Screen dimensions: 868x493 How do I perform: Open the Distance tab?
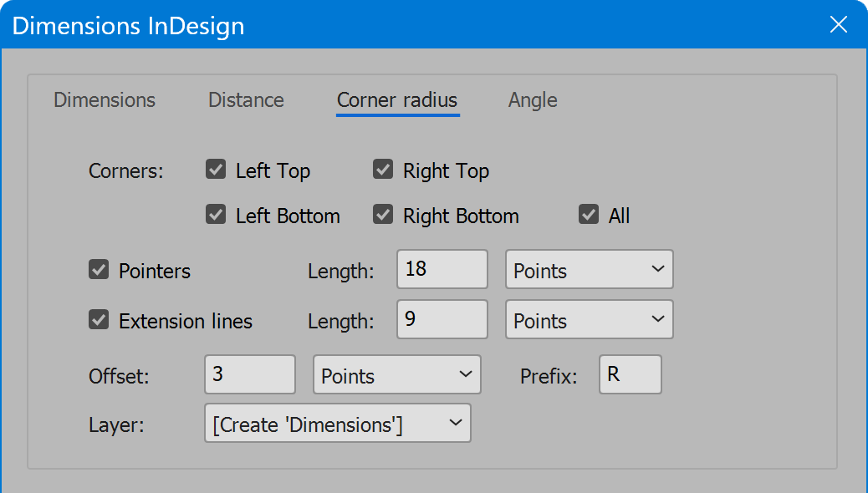tap(246, 100)
